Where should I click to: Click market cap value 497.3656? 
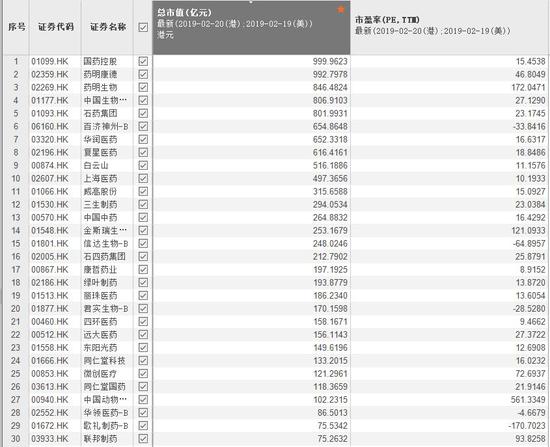[330, 178]
